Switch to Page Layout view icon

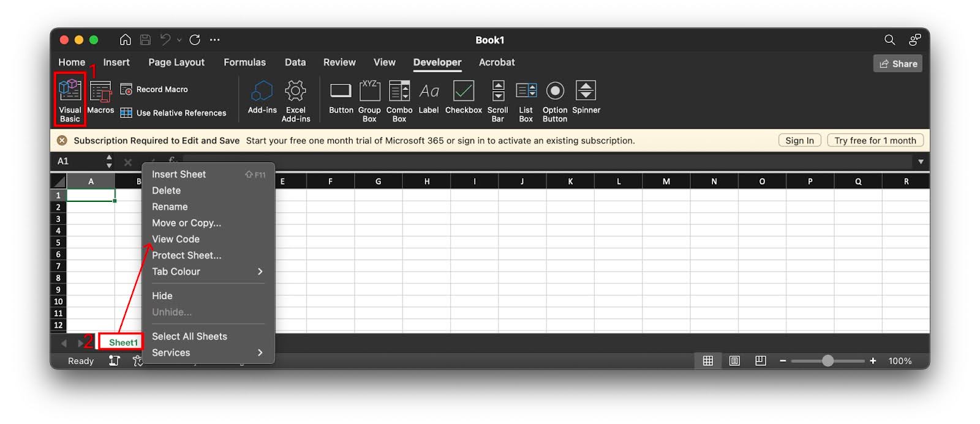tap(734, 361)
